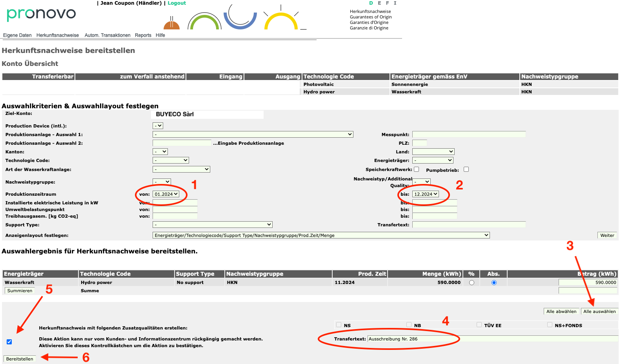
Task: Tick the confirmation checkbox above Bereitstellen
Action: click(x=9, y=342)
